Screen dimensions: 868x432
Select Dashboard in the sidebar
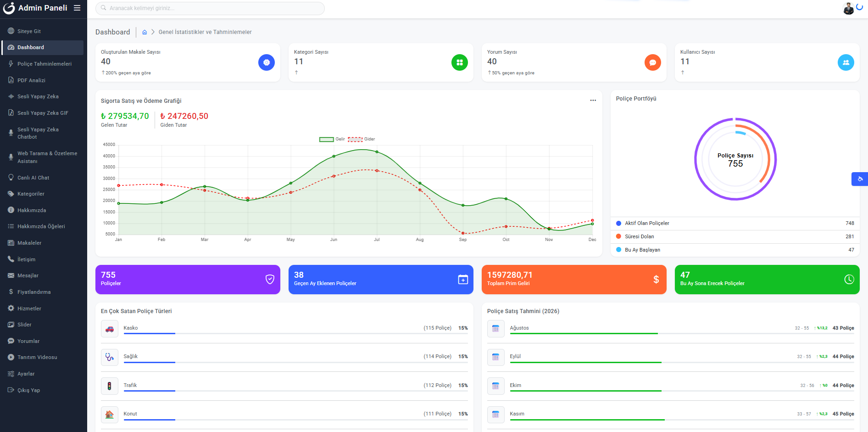(x=43, y=47)
